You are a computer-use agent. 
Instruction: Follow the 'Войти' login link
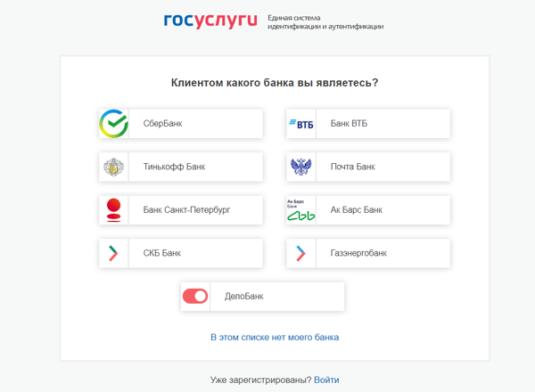(x=326, y=380)
